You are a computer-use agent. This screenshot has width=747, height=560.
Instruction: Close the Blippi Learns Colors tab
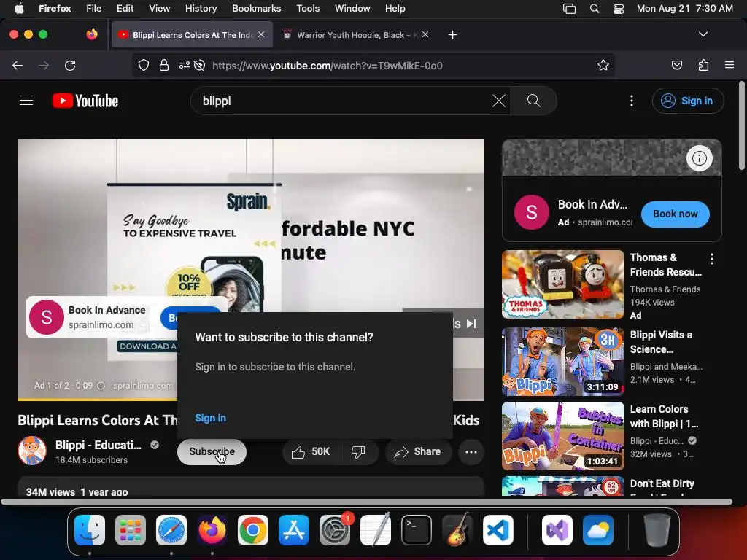click(261, 34)
